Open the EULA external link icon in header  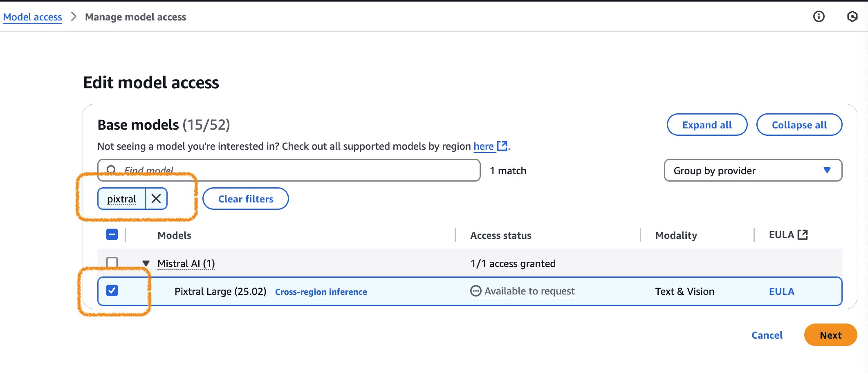[803, 234]
